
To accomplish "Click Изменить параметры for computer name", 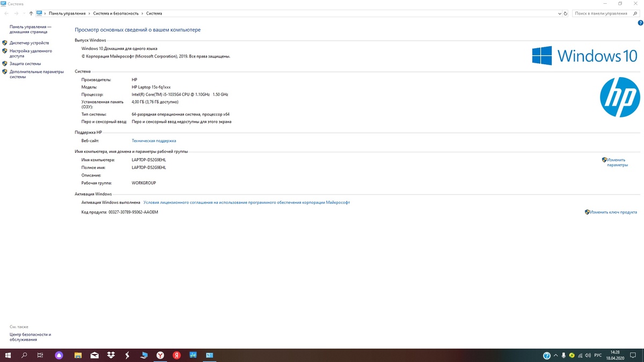I will point(617,162).
